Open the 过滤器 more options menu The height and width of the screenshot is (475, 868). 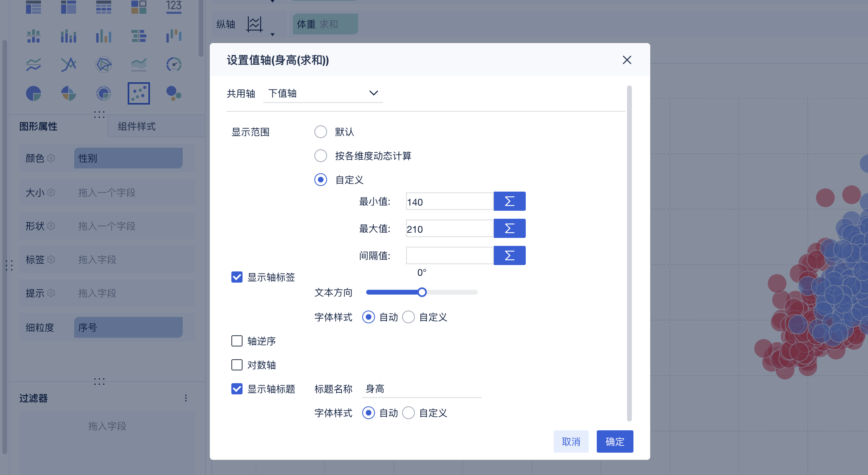click(x=186, y=398)
